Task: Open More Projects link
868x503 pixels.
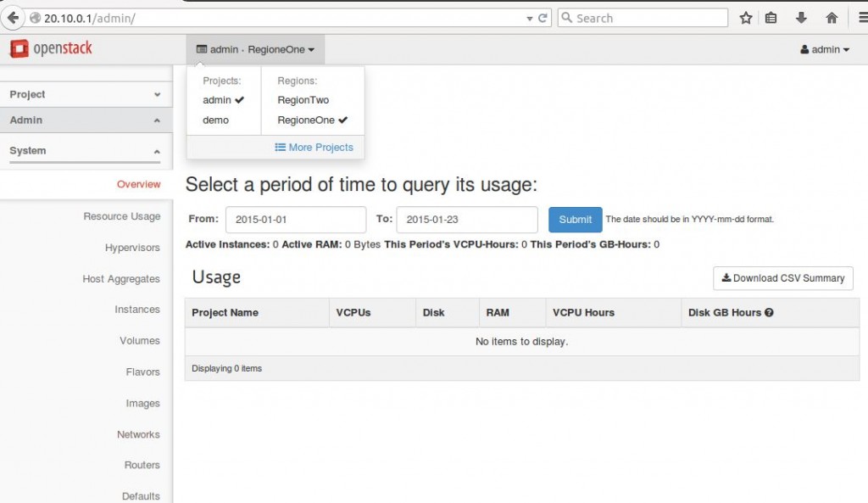Action: (x=314, y=147)
